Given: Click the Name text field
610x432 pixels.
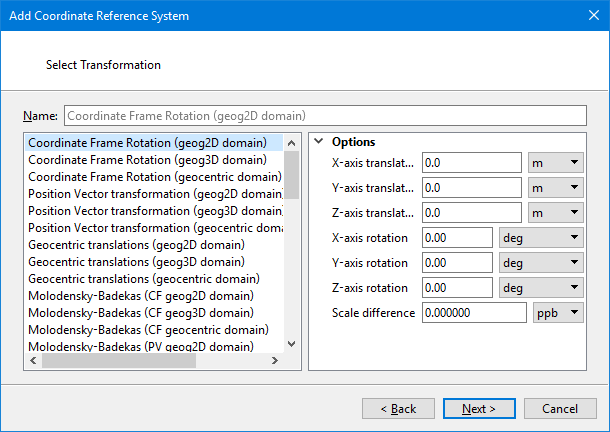Looking at the screenshot, I should click(324, 115).
